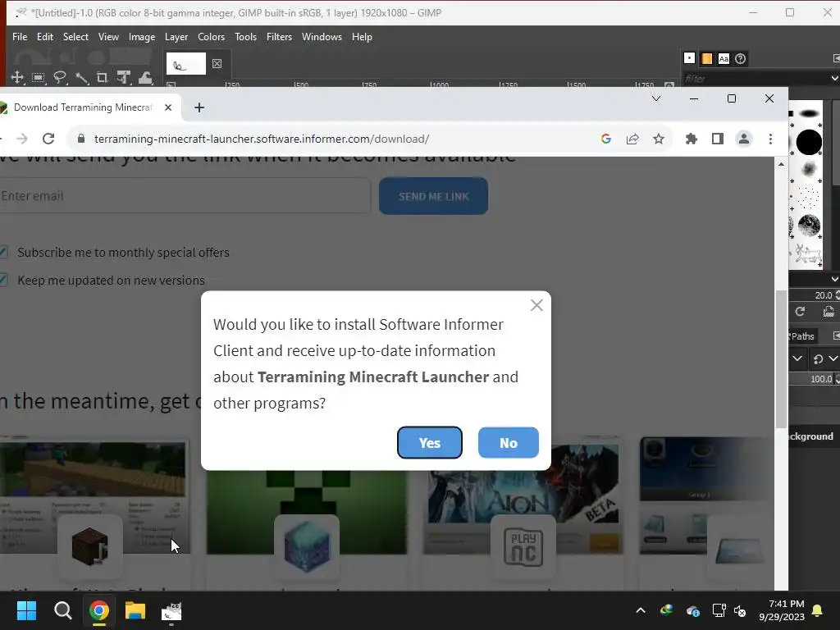This screenshot has height=630, width=840.
Task: Toggle the Chrome side panel icon
Action: point(717,139)
